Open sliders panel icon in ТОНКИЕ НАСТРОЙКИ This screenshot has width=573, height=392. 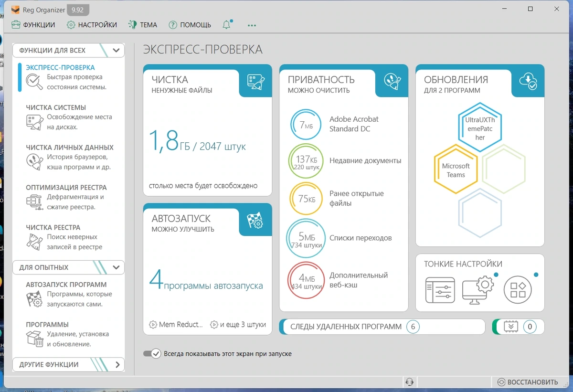[x=440, y=290]
